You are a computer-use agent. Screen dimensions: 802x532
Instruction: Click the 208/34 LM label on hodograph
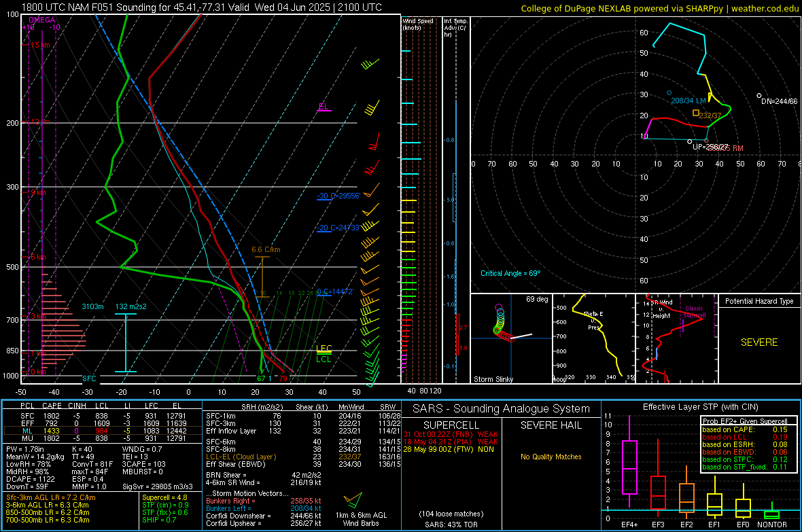click(x=688, y=101)
